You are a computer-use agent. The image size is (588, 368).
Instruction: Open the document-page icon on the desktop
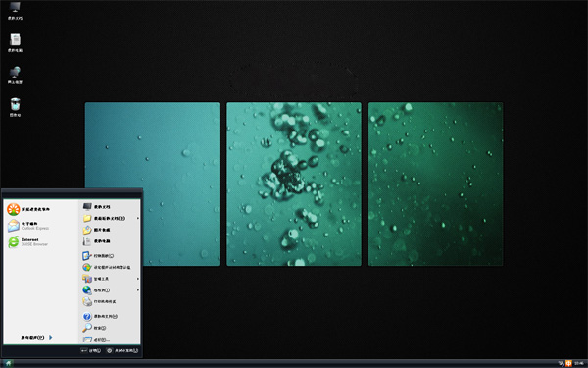pyautogui.click(x=15, y=42)
